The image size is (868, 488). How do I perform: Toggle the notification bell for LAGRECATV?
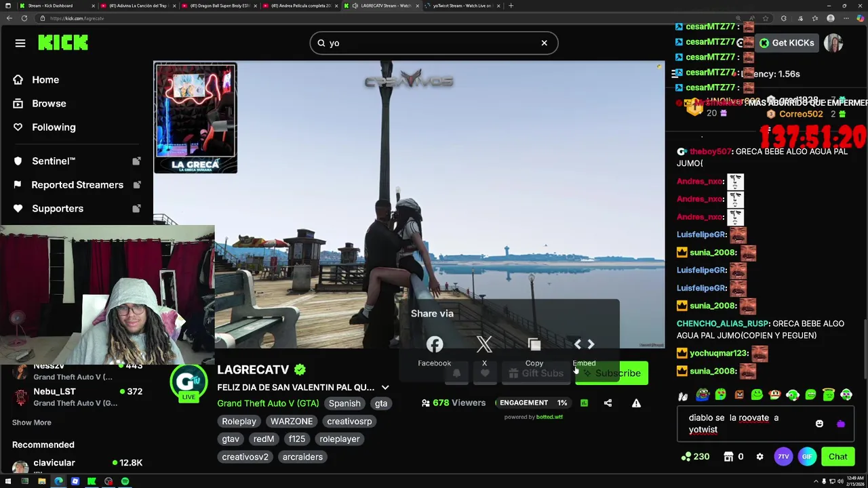click(456, 373)
